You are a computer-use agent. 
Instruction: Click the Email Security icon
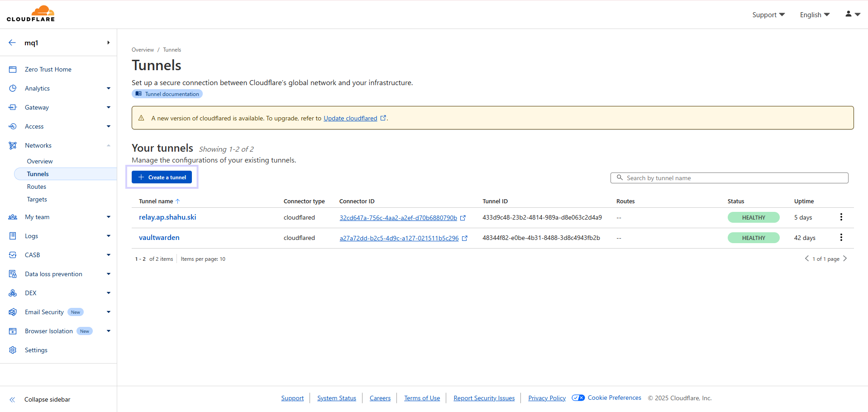point(13,312)
